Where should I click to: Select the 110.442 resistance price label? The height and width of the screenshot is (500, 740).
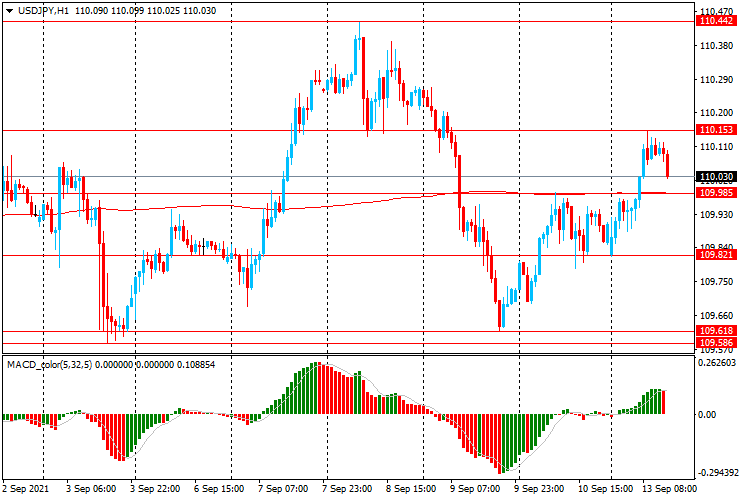tap(716, 21)
